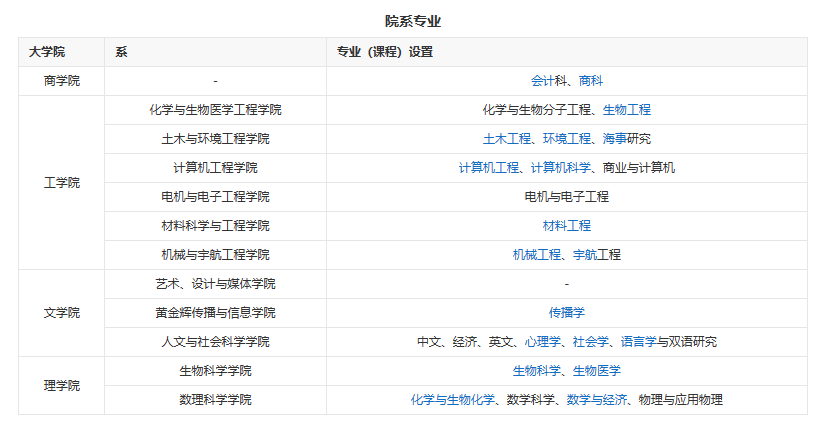Click the 机械工程 link

click(537, 255)
